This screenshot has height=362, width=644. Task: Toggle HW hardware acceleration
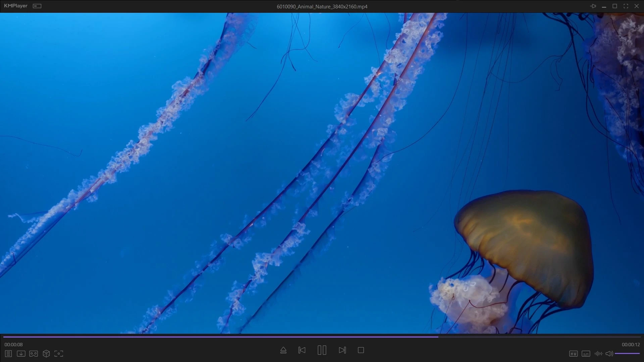pyautogui.click(x=573, y=354)
